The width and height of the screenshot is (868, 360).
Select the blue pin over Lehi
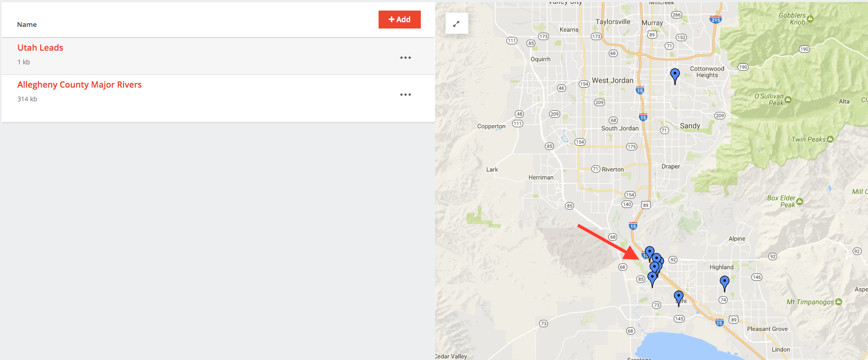pyautogui.click(x=679, y=298)
